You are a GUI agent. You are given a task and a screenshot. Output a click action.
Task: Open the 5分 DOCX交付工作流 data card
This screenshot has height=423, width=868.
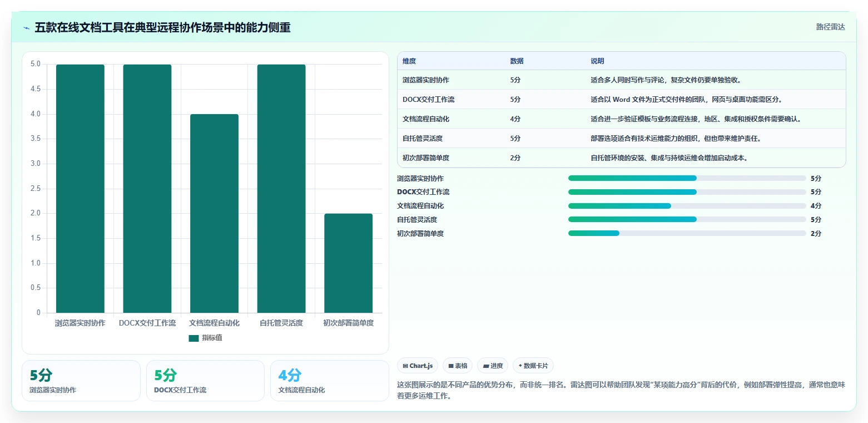(205, 381)
